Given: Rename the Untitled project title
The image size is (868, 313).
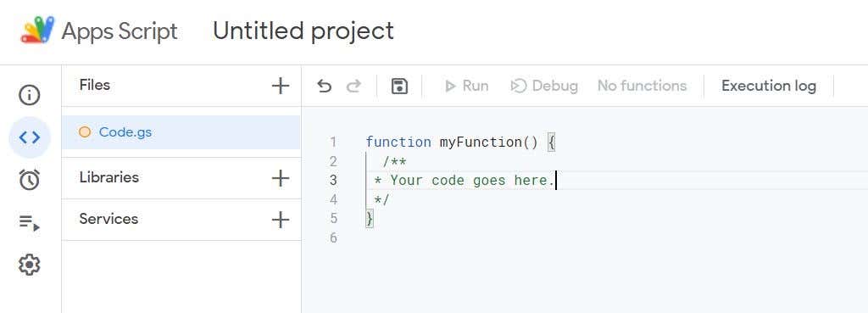Looking at the screenshot, I should (303, 31).
